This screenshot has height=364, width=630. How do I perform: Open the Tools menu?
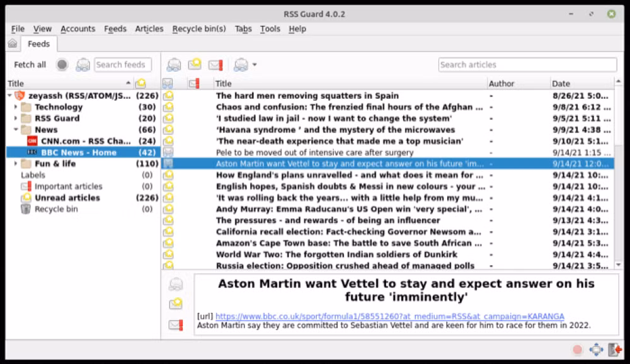coord(270,29)
